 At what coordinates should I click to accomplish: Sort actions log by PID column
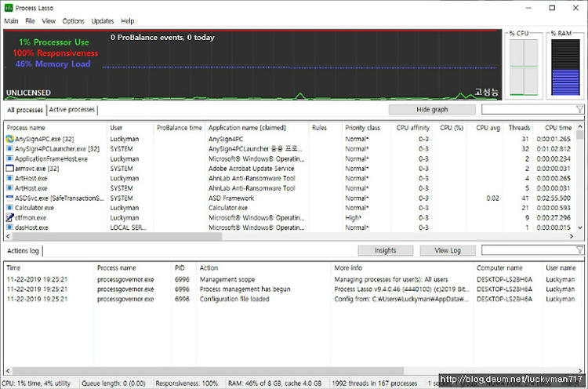point(183,268)
